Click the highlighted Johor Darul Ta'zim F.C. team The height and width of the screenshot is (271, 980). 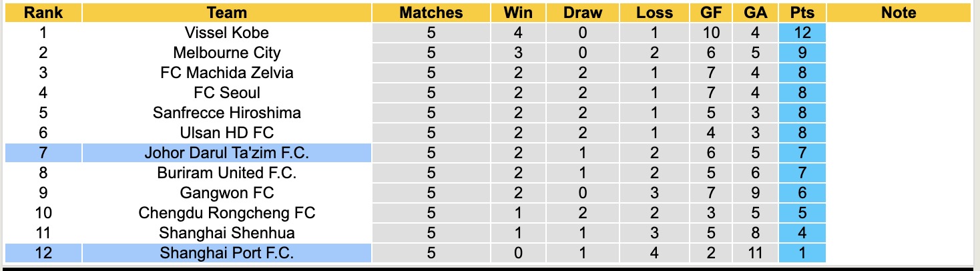[x=226, y=153]
